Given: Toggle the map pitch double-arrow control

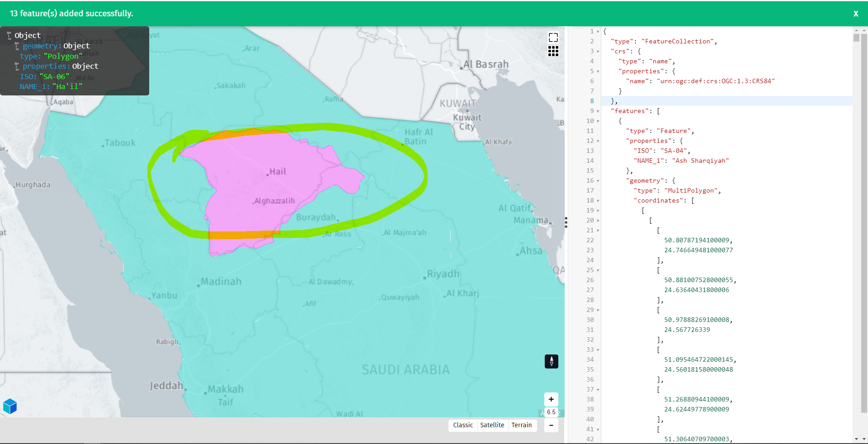Looking at the screenshot, I should pos(551,361).
